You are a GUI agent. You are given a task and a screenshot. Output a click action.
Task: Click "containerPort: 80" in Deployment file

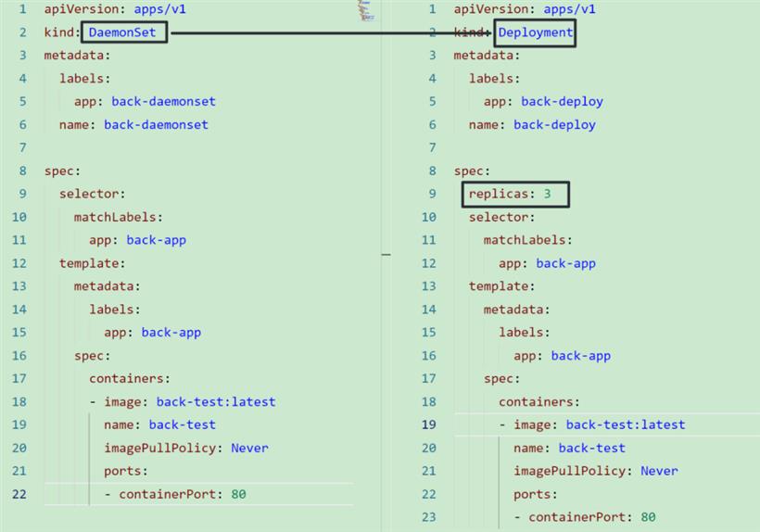click(x=592, y=517)
